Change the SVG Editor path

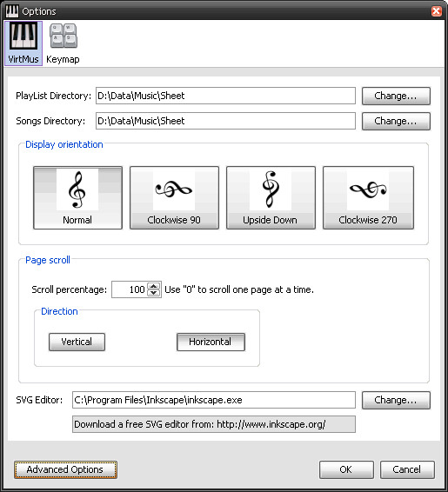(396, 400)
